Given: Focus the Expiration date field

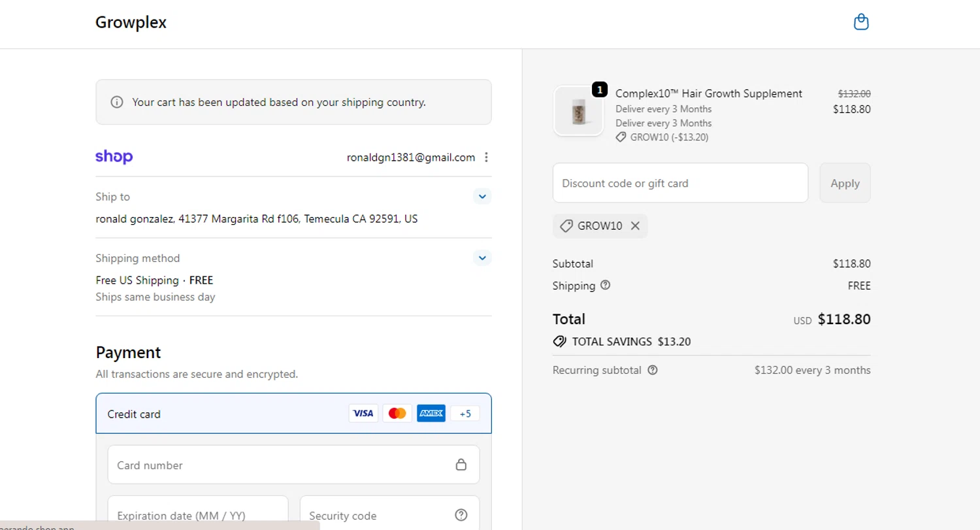Looking at the screenshot, I should pyautogui.click(x=198, y=514).
